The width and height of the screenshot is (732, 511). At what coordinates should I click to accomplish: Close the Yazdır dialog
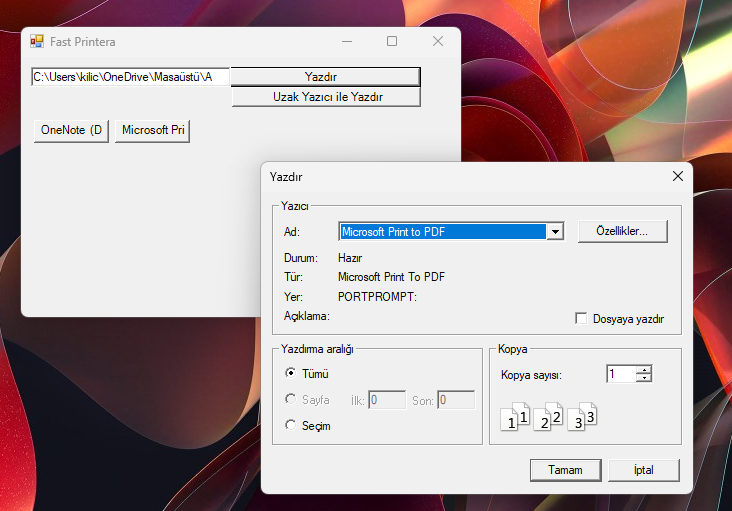(x=678, y=176)
